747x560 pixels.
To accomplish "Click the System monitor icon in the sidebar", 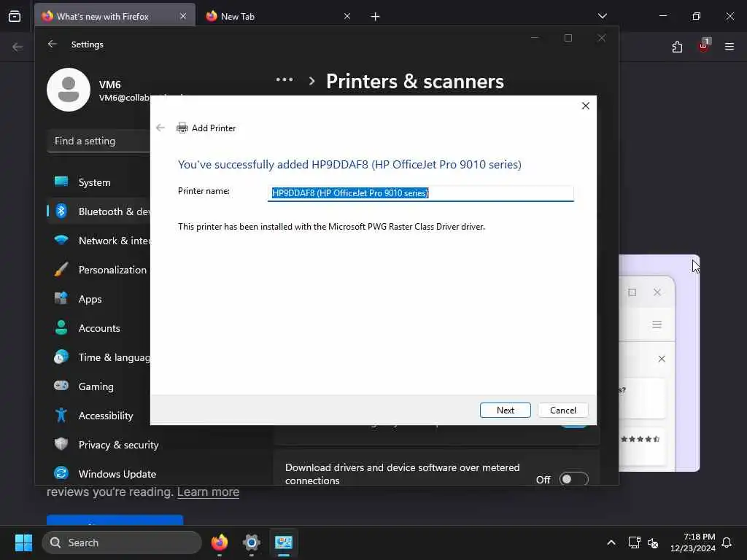I will click(61, 182).
